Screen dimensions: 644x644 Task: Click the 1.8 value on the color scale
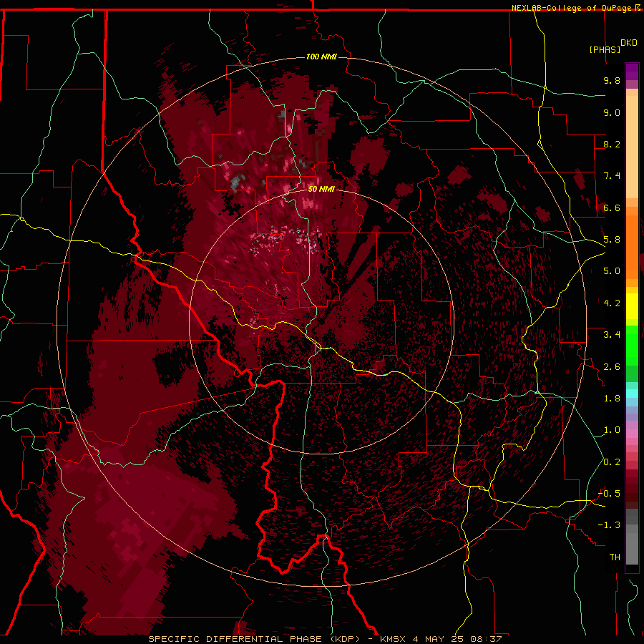612,399
